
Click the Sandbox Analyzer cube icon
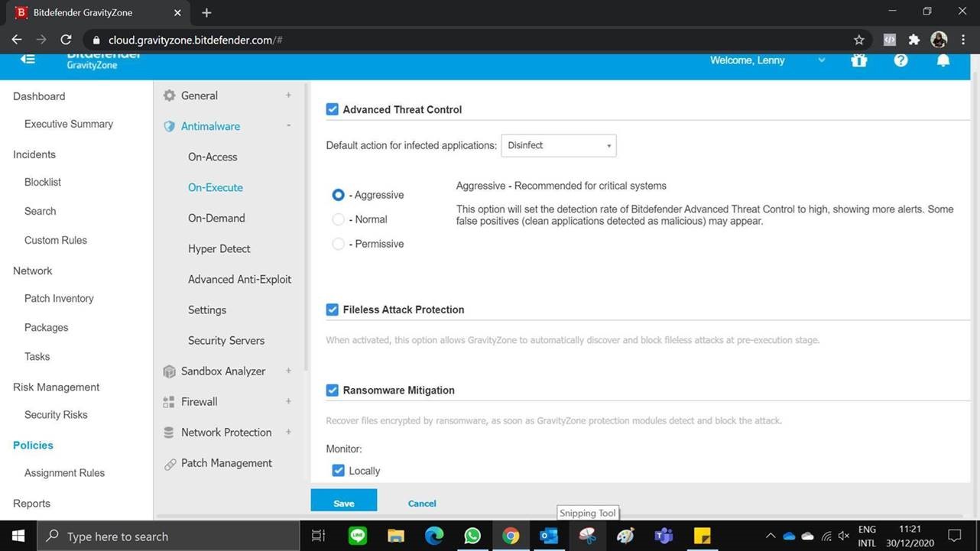point(169,371)
